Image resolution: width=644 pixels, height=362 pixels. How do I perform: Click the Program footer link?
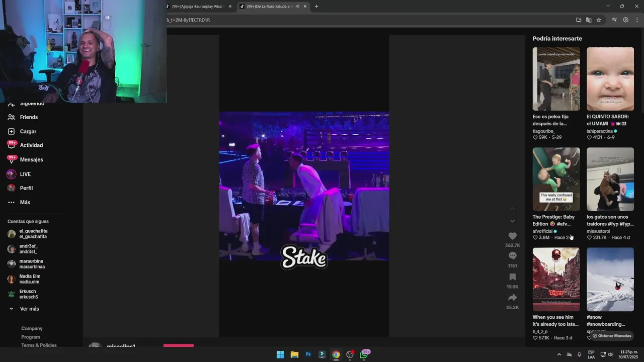(31, 337)
